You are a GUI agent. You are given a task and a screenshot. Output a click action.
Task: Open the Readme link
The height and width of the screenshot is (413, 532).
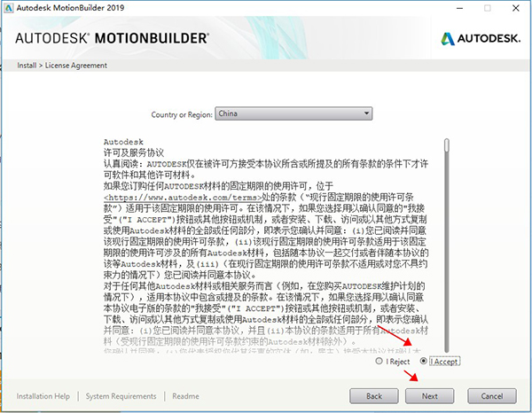(x=185, y=396)
